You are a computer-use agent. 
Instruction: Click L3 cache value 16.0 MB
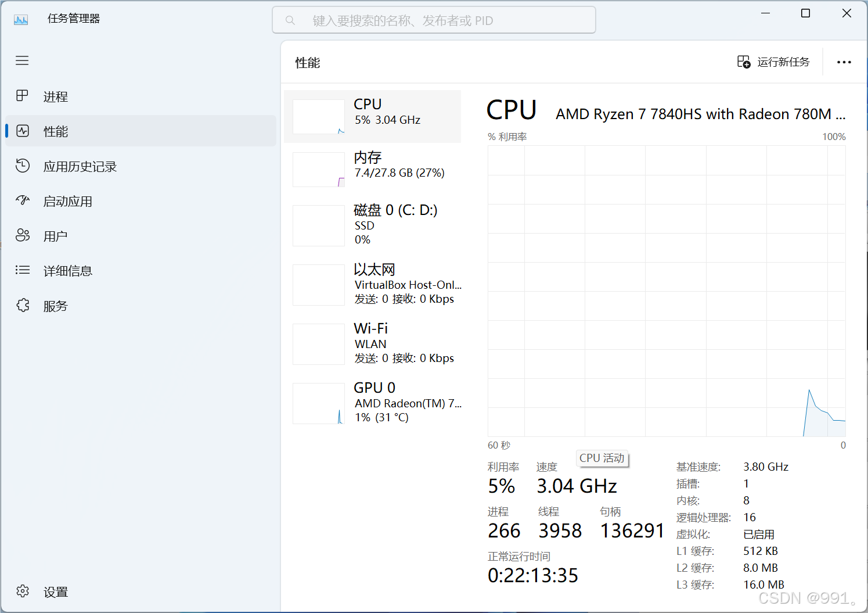[x=763, y=585]
